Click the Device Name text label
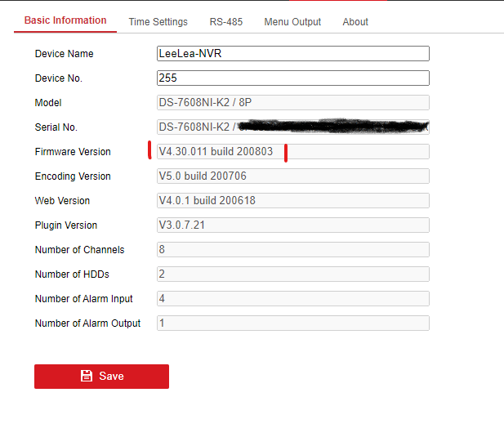Image resolution: width=504 pixels, height=446 pixels. pyautogui.click(x=64, y=54)
